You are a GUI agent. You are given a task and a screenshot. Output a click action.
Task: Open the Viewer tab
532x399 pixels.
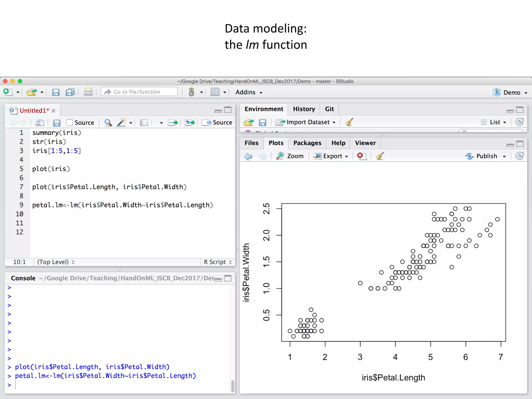(365, 143)
